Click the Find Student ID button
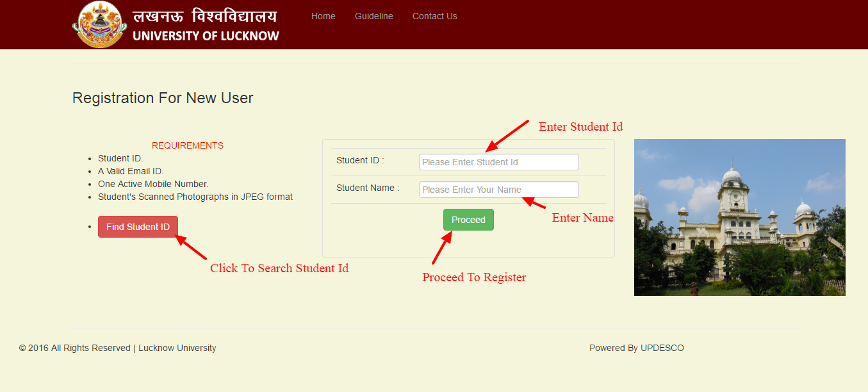 pos(138,227)
